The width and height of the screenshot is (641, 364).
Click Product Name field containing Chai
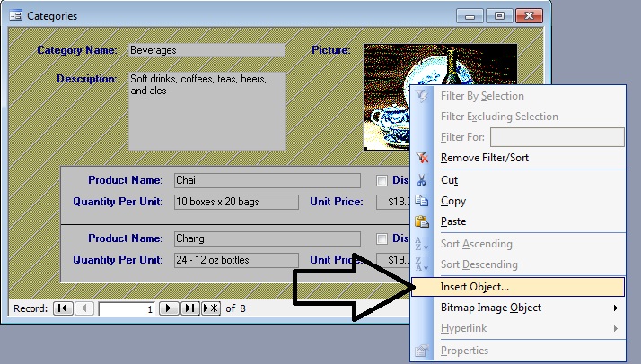coord(268,180)
